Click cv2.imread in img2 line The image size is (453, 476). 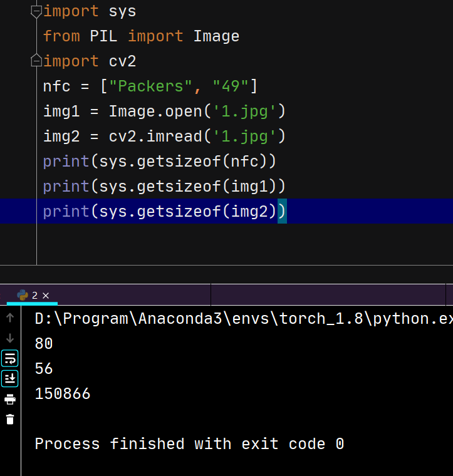coord(155,136)
